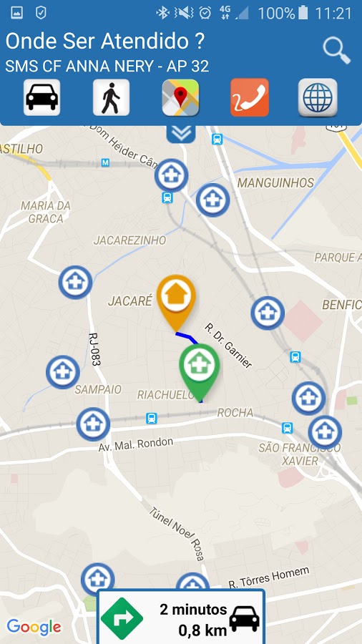The height and width of the screenshot is (644, 362).
Task: Tap the metro station M icon
Action: point(105,163)
